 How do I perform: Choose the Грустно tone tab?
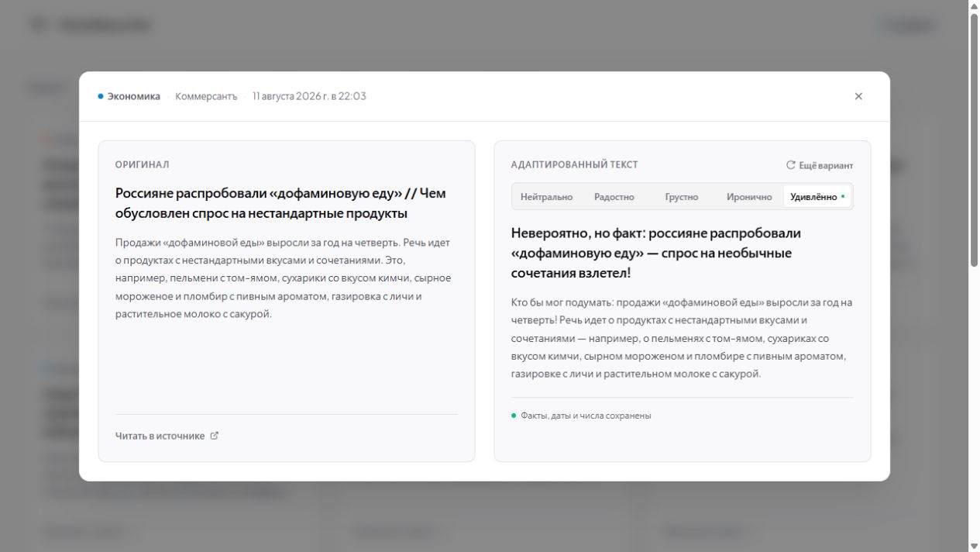(682, 197)
